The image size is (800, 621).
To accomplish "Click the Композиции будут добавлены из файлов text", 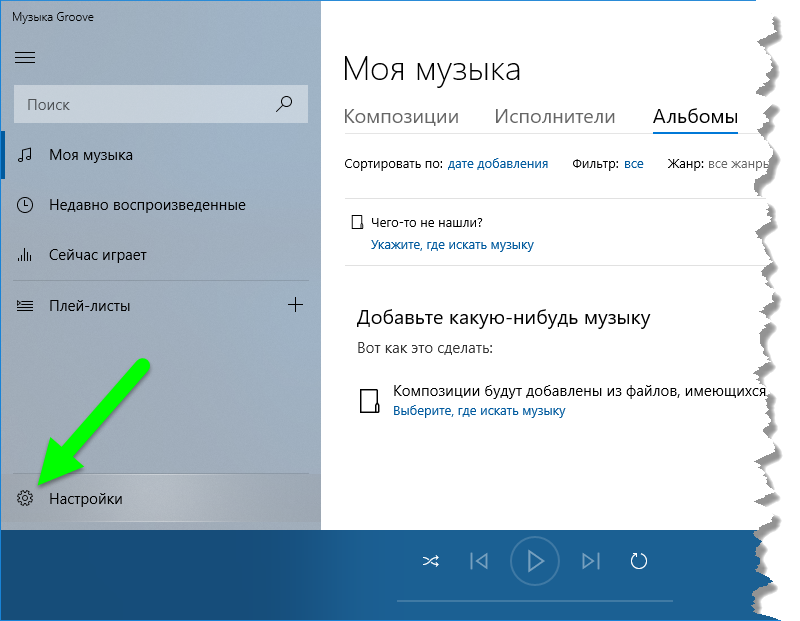I will [x=579, y=391].
